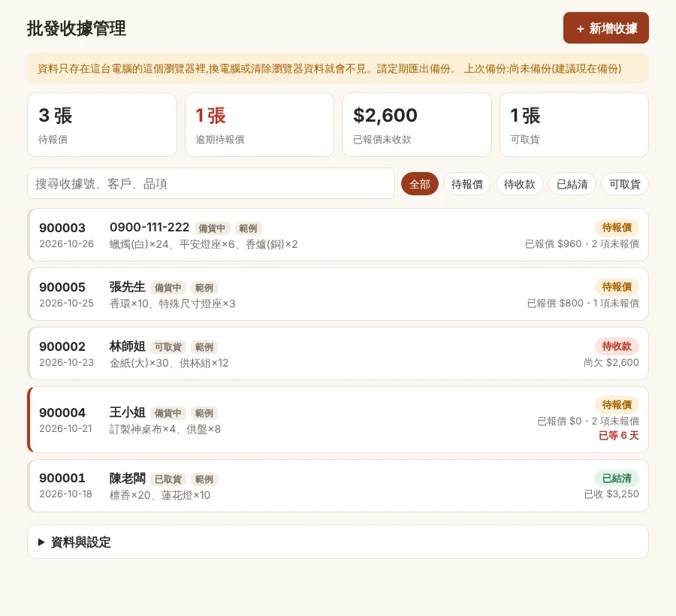The height and width of the screenshot is (616, 676).
Task: Expand the 資料與設定 section
Action: tap(338, 542)
